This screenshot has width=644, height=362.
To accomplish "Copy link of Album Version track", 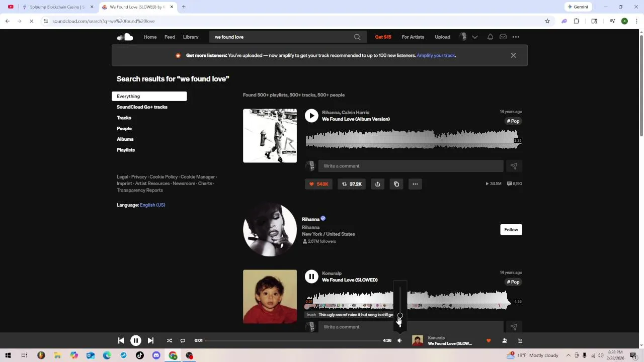I will [396, 184].
